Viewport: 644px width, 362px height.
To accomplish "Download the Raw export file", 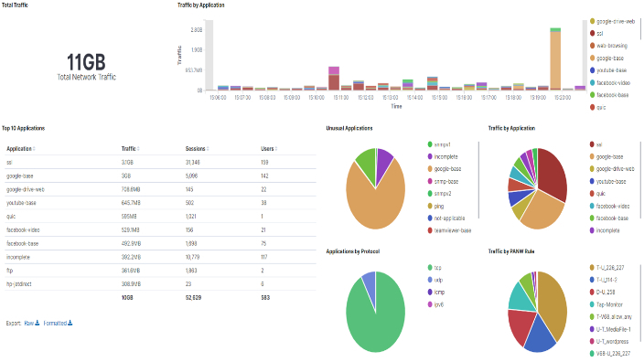I will click(x=32, y=323).
